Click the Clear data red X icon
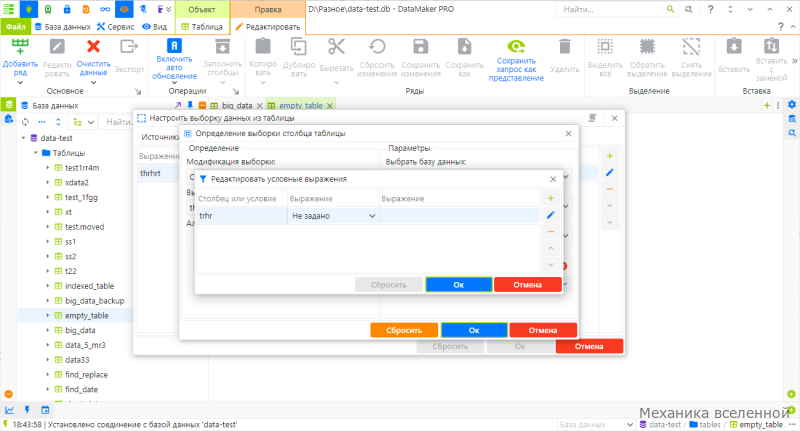The width and height of the screenshot is (800, 431). pyautogui.click(x=93, y=46)
